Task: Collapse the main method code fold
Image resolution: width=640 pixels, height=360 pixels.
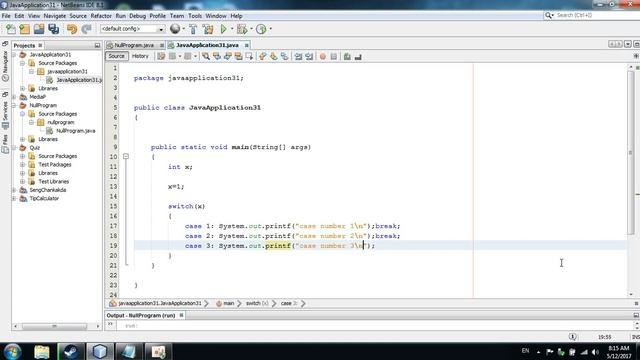Action: click(x=126, y=157)
